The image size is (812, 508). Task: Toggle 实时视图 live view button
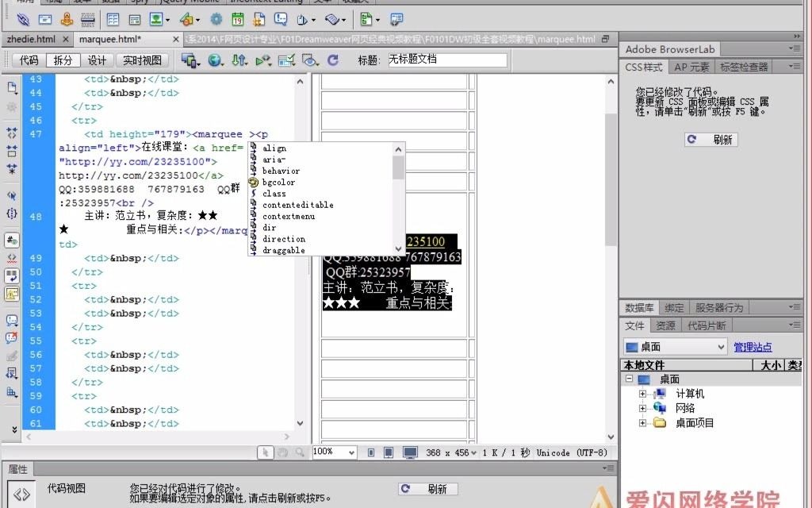coord(142,60)
